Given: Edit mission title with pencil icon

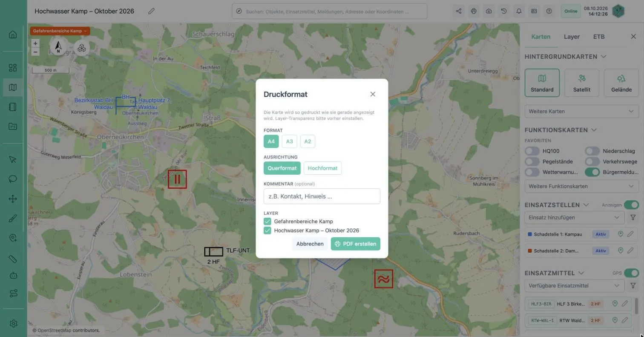Looking at the screenshot, I should click(151, 11).
